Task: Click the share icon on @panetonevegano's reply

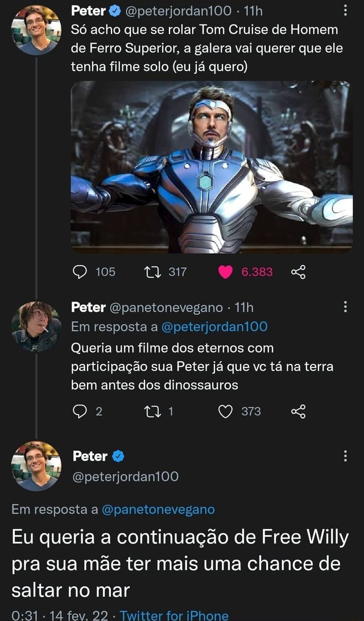Action: 300,411
